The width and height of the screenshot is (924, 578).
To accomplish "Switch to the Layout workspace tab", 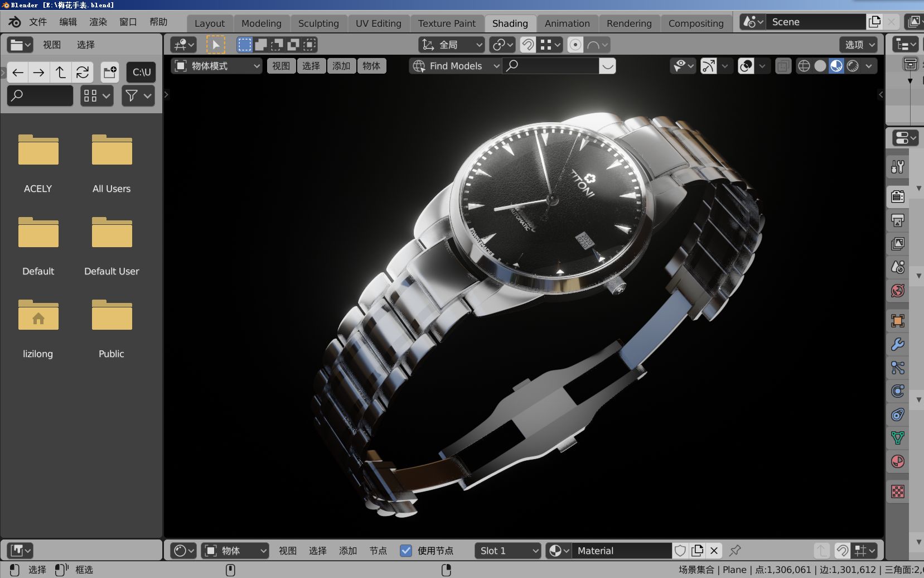I will pyautogui.click(x=210, y=23).
